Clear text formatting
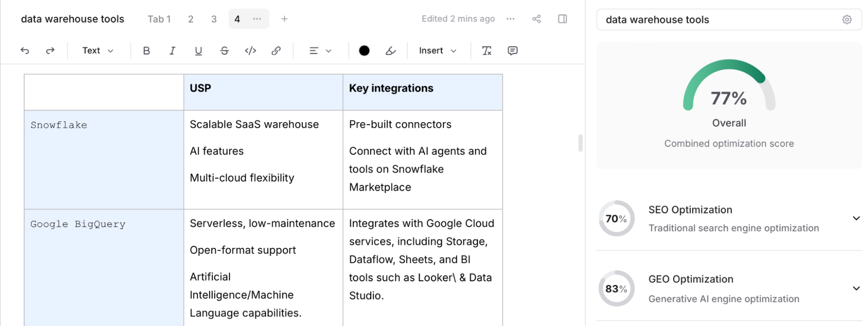Viewport: 868px width, 326px height. point(487,51)
